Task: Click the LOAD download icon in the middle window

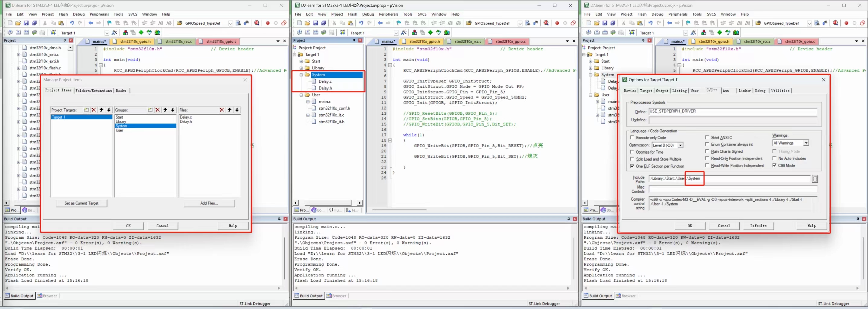Action: click(x=342, y=32)
